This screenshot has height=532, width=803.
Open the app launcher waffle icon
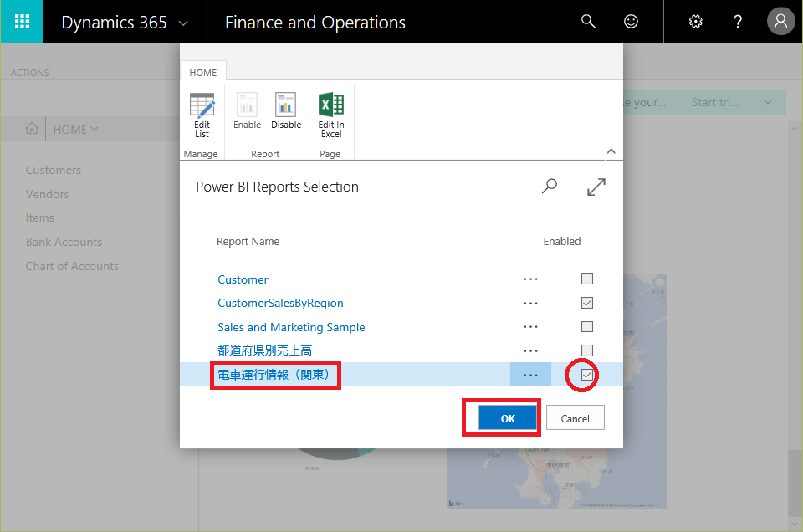pyautogui.click(x=22, y=22)
